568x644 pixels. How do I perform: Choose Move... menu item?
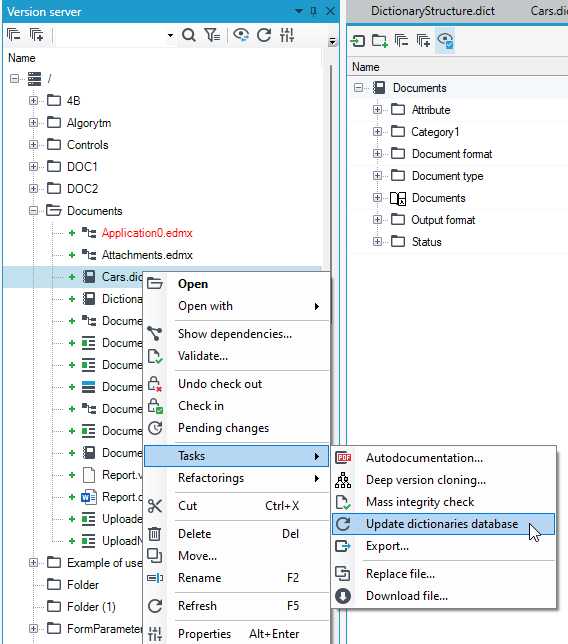point(237,556)
